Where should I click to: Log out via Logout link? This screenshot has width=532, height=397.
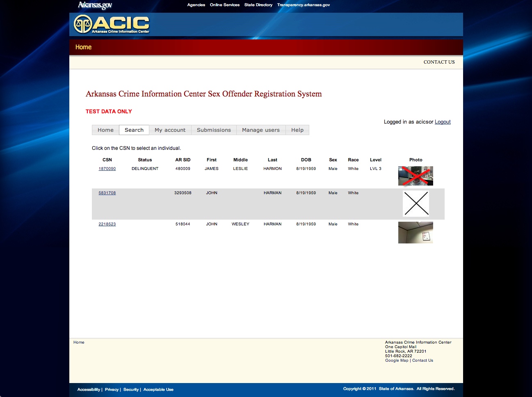click(443, 122)
